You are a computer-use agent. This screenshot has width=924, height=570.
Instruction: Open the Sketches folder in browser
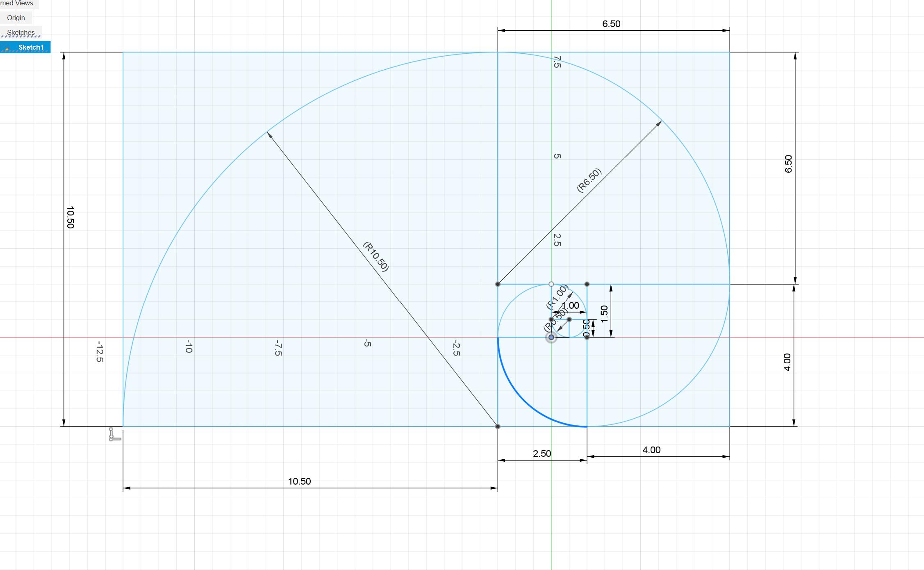point(20,32)
